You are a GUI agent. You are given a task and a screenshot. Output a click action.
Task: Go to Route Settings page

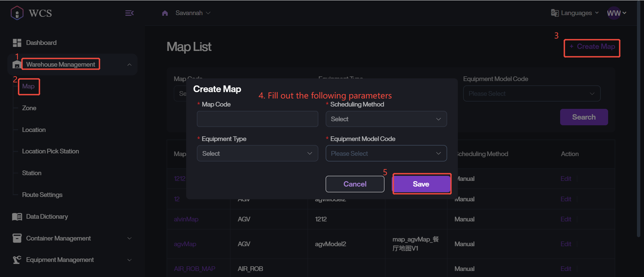[42, 195]
